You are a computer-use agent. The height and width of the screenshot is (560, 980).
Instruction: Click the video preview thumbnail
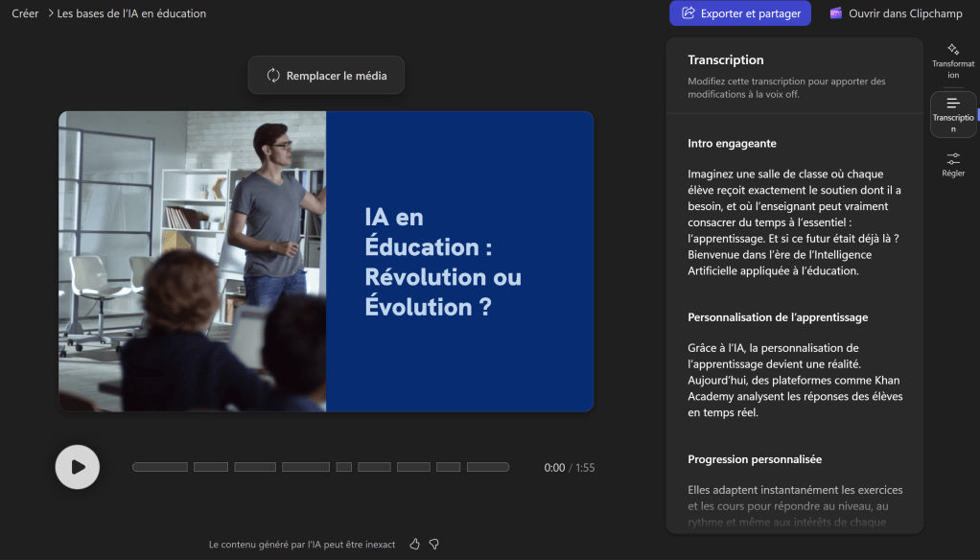326,261
